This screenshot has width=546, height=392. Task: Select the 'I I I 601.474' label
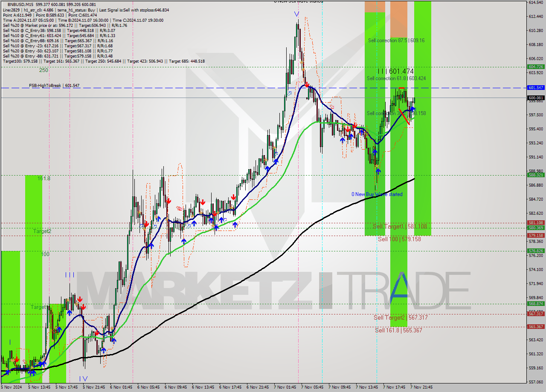(395, 71)
